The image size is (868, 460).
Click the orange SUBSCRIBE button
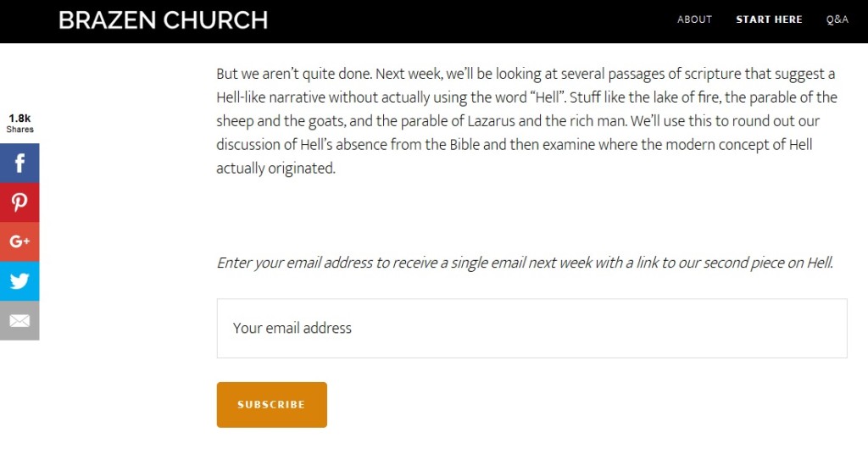[x=272, y=405]
